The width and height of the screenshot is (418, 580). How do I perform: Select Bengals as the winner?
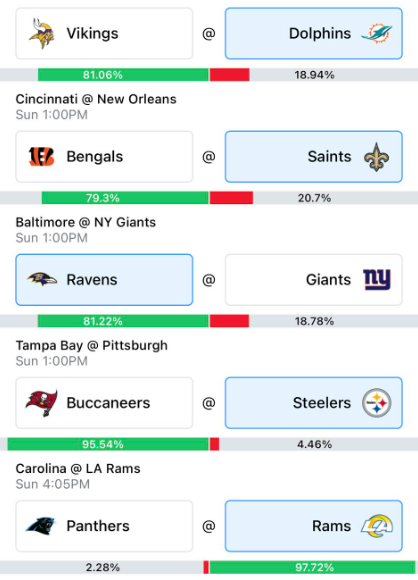[x=104, y=156]
